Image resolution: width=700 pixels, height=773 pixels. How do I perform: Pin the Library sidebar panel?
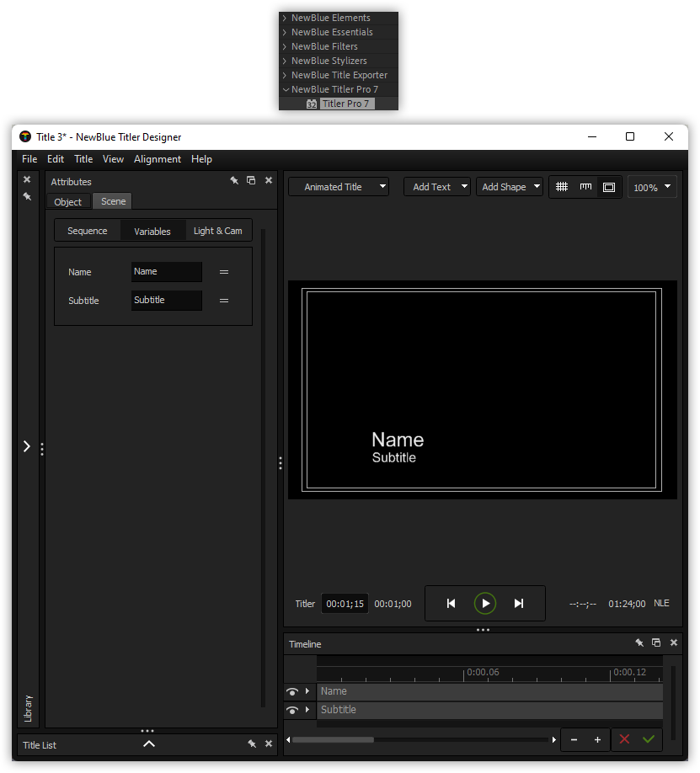27,196
